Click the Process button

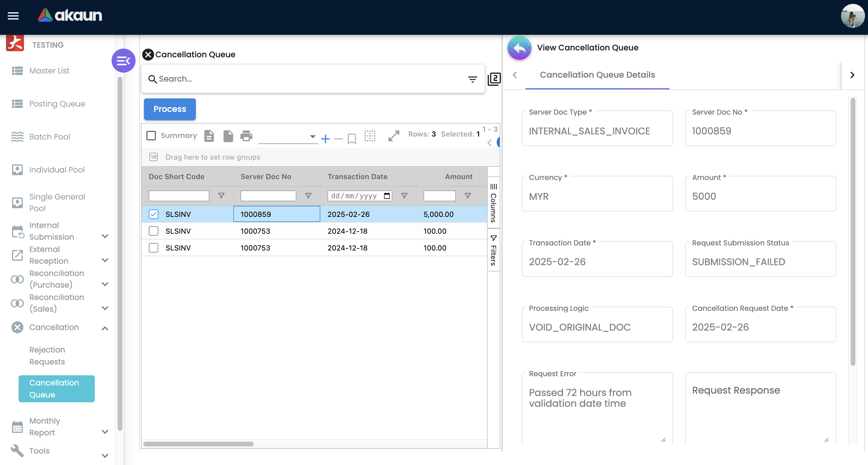(x=169, y=109)
